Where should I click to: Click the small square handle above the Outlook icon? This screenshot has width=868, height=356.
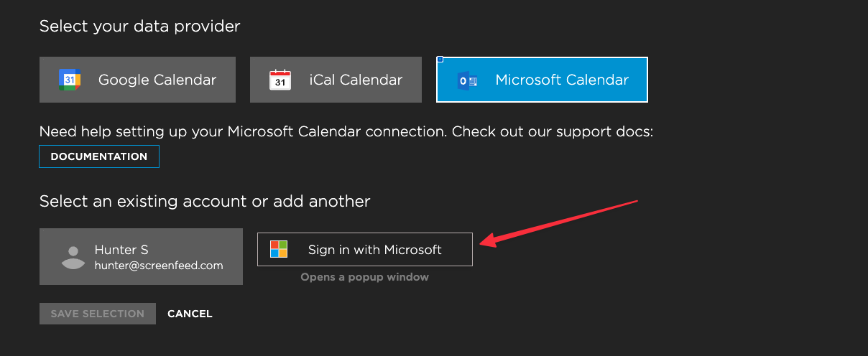(x=440, y=60)
